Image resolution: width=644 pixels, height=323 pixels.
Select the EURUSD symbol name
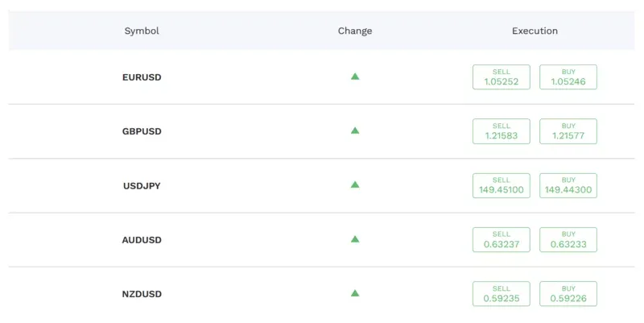coord(142,77)
